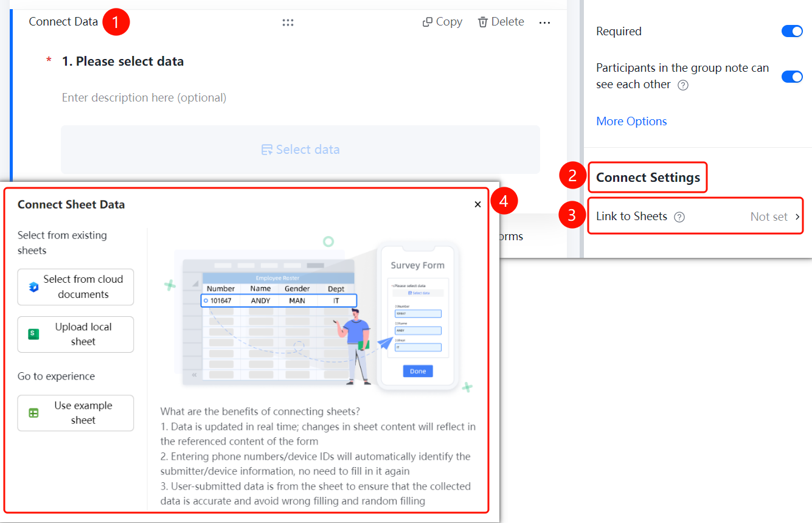
Task: Click the 'Select from existing sheets' label
Action: [x=62, y=243]
